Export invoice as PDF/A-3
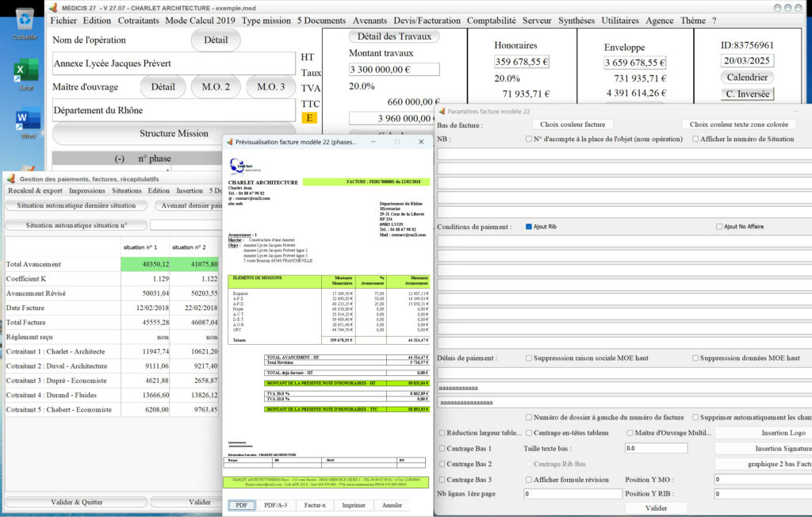Viewport: 812px width, 517px height. 275,505
